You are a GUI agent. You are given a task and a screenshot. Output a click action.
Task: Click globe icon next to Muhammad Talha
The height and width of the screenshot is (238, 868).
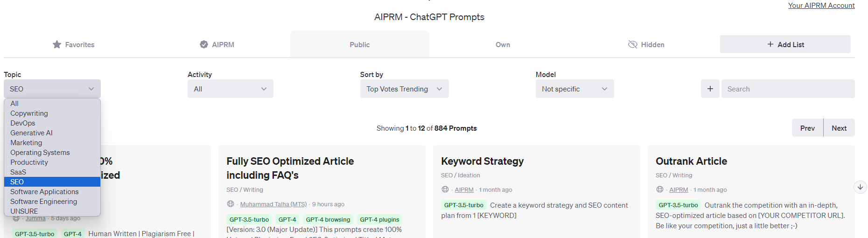[x=231, y=204]
